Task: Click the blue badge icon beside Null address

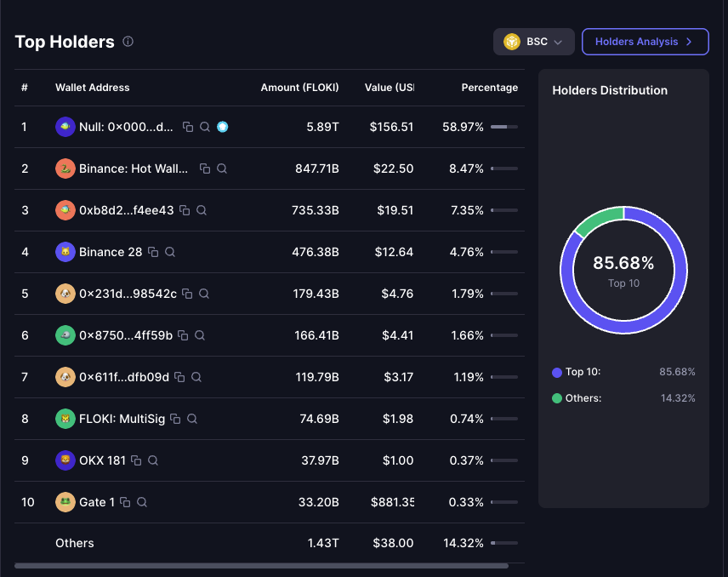Action: 222,127
